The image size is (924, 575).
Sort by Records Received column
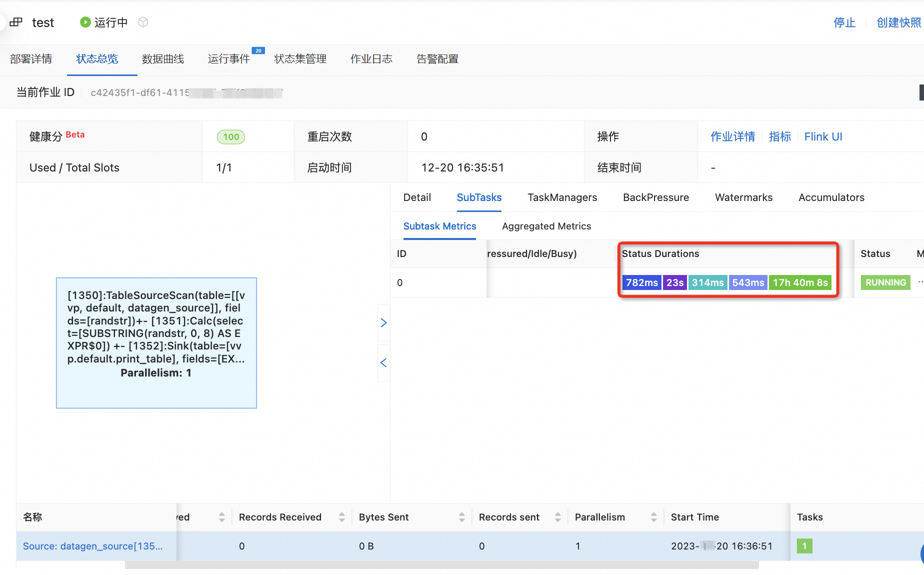342,517
